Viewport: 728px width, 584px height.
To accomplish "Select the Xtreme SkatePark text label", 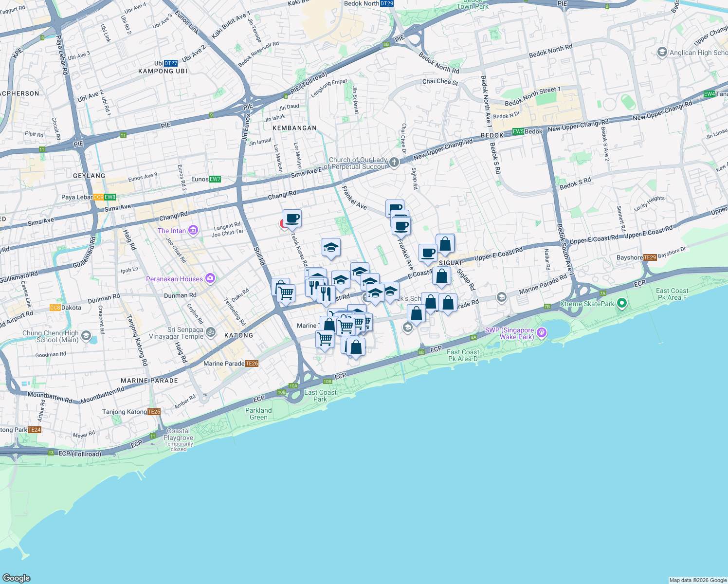I will click(x=587, y=304).
